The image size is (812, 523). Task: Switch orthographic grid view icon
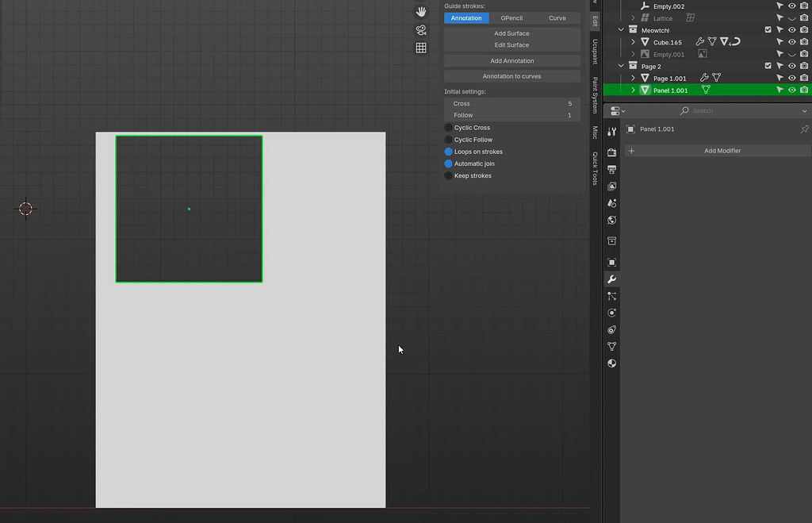coord(421,48)
